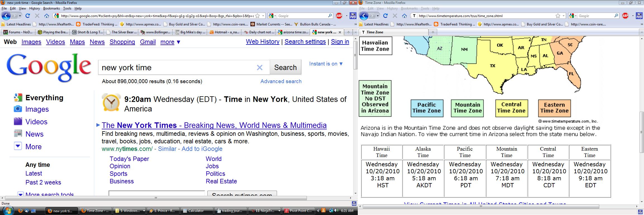
Task: Bookmark the Google page with the star icon
Action: (x=257, y=16)
